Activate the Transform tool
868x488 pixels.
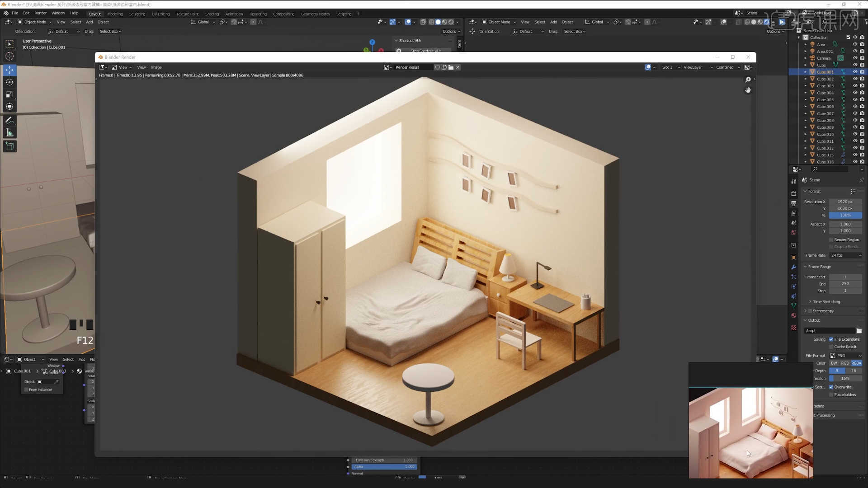pyautogui.click(x=9, y=107)
